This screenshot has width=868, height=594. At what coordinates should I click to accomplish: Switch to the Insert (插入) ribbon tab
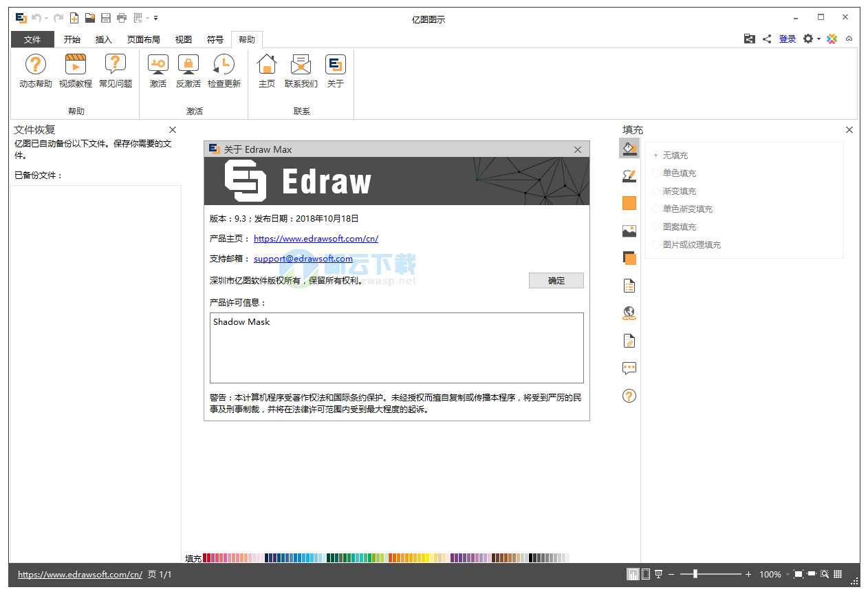pyautogui.click(x=103, y=40)
